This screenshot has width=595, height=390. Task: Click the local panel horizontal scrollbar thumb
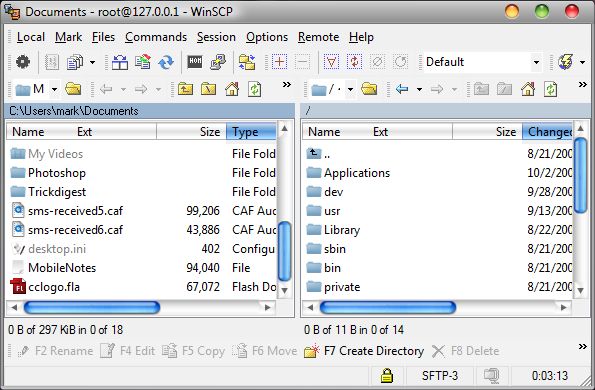point(92,307)
